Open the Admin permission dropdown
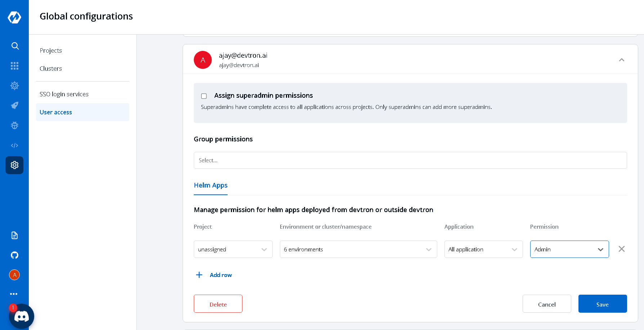 (569, 249)
